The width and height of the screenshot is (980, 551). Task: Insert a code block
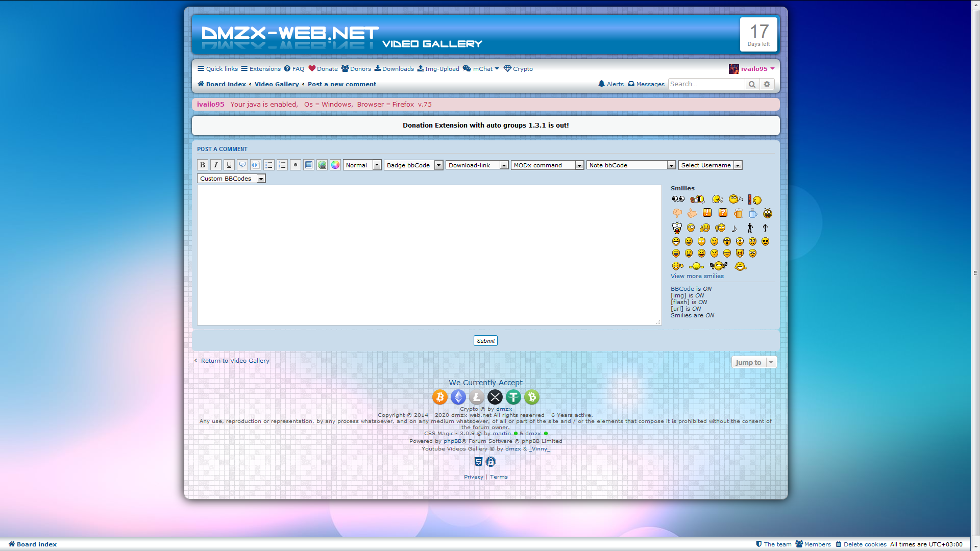coord(256,165)
